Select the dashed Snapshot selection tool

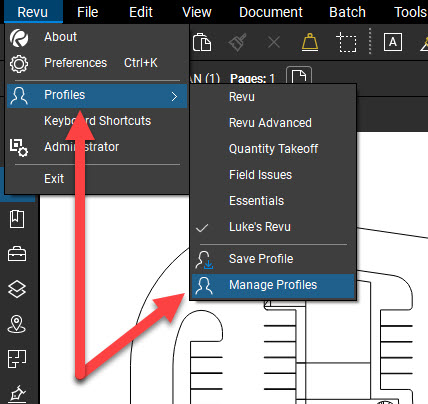point(346,42)
